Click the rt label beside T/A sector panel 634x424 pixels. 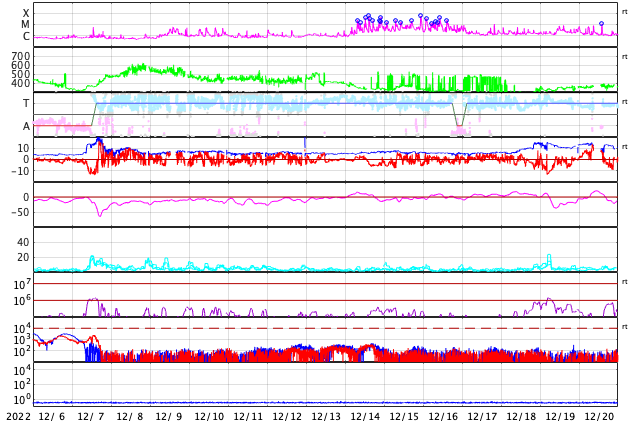[x=624, y=102]
